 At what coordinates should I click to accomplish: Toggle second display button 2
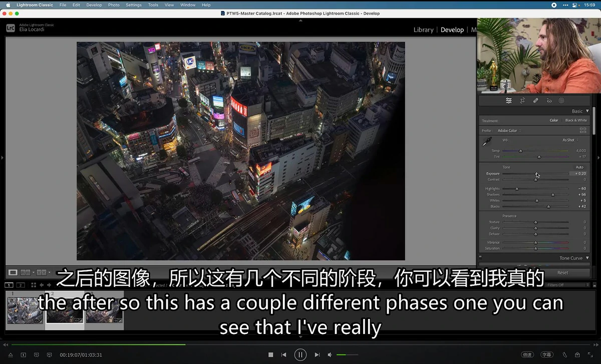click(20, 285)
